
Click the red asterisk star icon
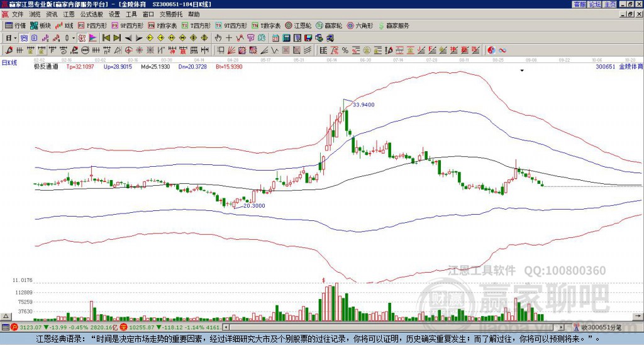tap(139, 50)
